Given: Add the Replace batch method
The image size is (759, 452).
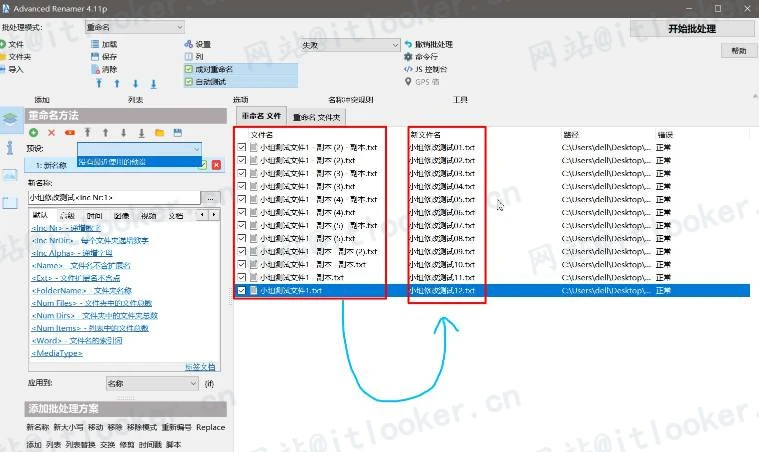Looking at the screenshot, I should tap(211, 427).
